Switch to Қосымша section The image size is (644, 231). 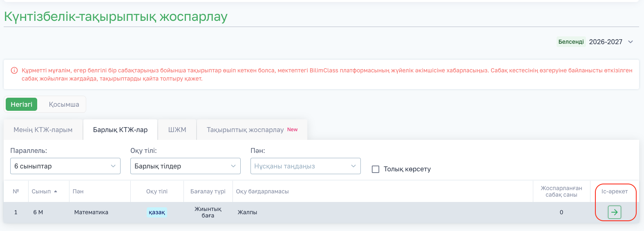point(64,104)
